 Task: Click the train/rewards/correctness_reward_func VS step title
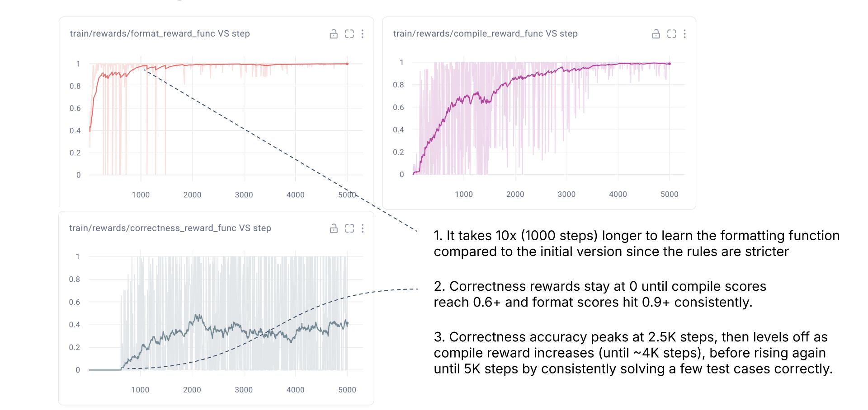[170, 228]
